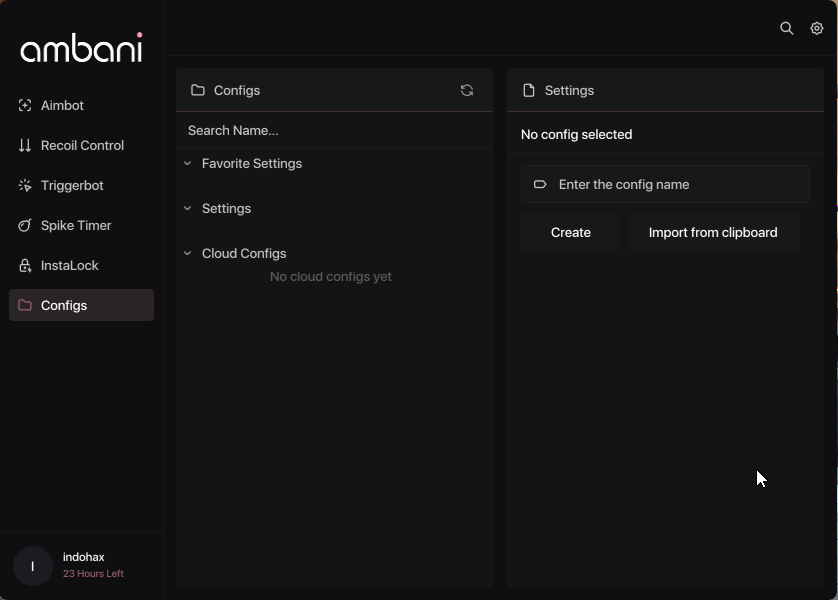Image resolution: width=838 pixels, height=600 pixels.
Task: Click the tag icon in config name field
Action: 540,184
